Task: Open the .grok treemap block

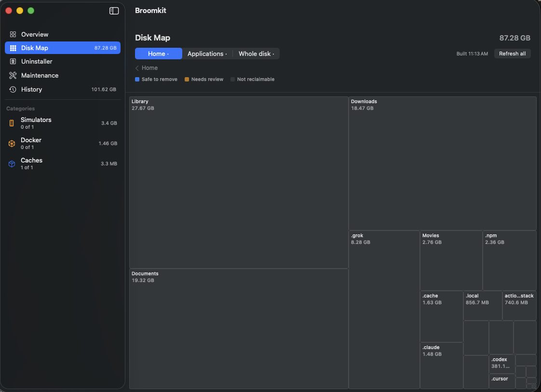Action: pos(384,310)
